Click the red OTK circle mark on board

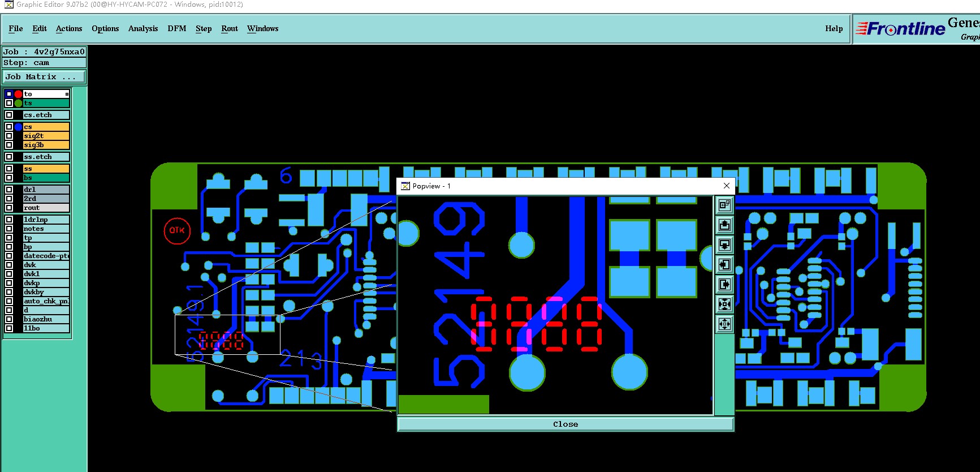[x=177, y=230]
